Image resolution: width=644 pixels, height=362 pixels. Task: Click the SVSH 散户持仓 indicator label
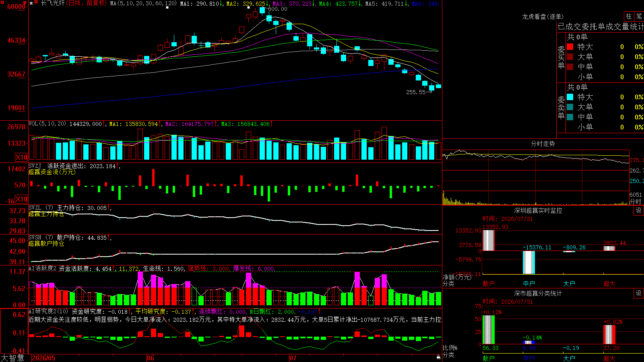pyautogui.click(x=57, y=238)
